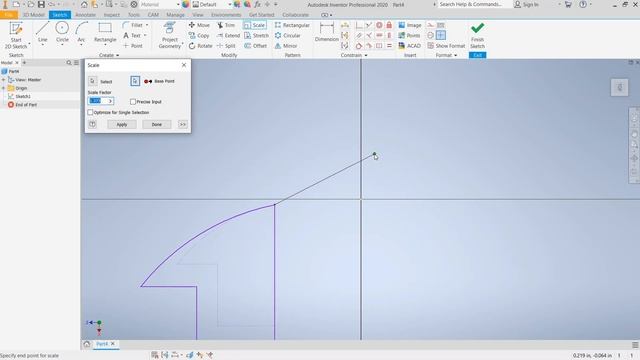The height and width of the screenshot is (360, 640).
Task: Select the Copy tool
Action: pos(199,36)
